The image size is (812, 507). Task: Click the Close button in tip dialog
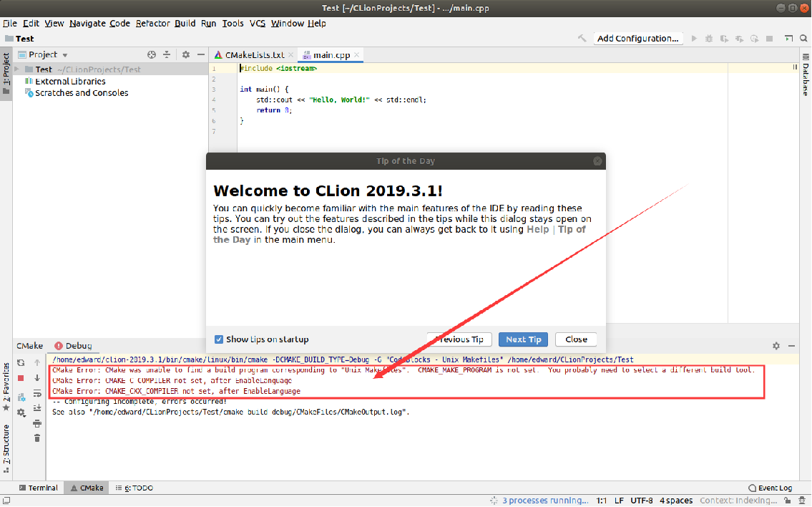tap(576, 339)
